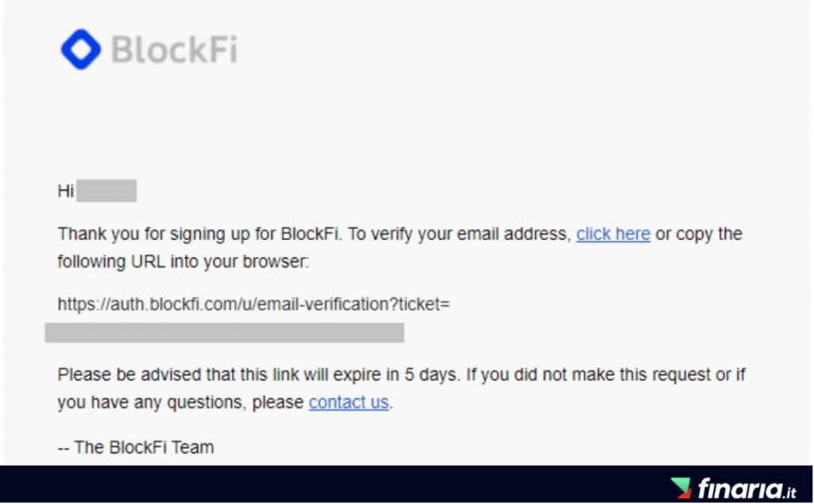Screen dimensions: 814x504
Task: Click the grey redacted ticket bar
Action: coord(224,333)
